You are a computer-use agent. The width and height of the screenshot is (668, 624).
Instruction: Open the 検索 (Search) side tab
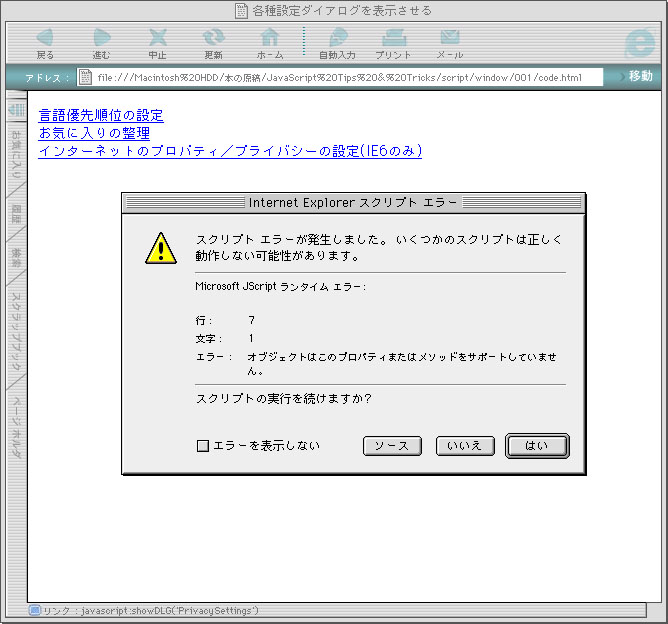pyautogui.click(x=16, y=258)
